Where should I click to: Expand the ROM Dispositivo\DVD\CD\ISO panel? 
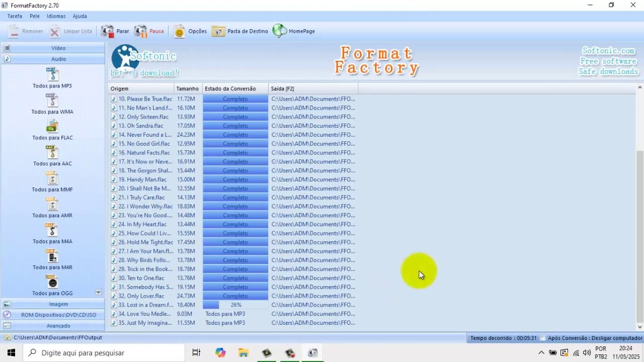[52, 315]
